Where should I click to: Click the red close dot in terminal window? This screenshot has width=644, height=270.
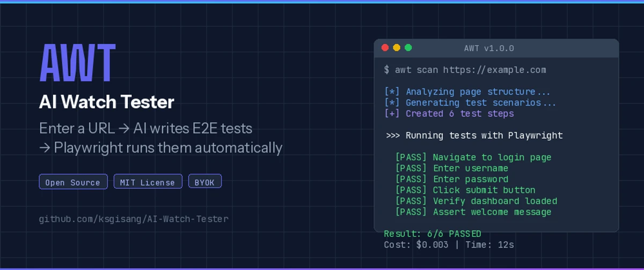(385, 48)
